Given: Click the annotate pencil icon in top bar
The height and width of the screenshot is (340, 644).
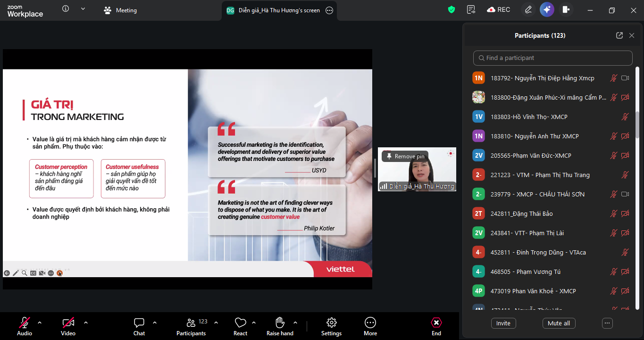Looking at the screenshot, I should click(x=528, y=9).
